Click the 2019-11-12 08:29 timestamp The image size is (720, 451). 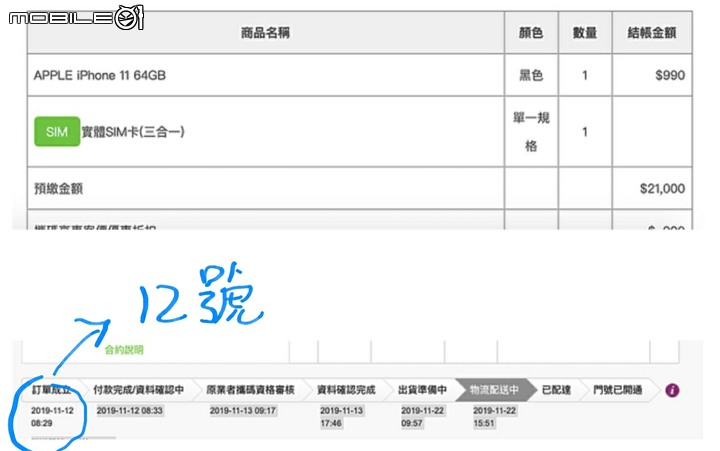tap(52, 417)
